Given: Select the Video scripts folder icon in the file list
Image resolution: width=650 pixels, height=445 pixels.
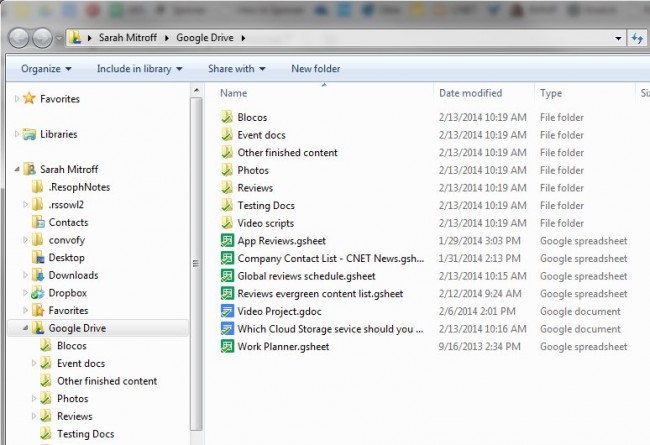Looking at the screenshot, I should [227, 223].
